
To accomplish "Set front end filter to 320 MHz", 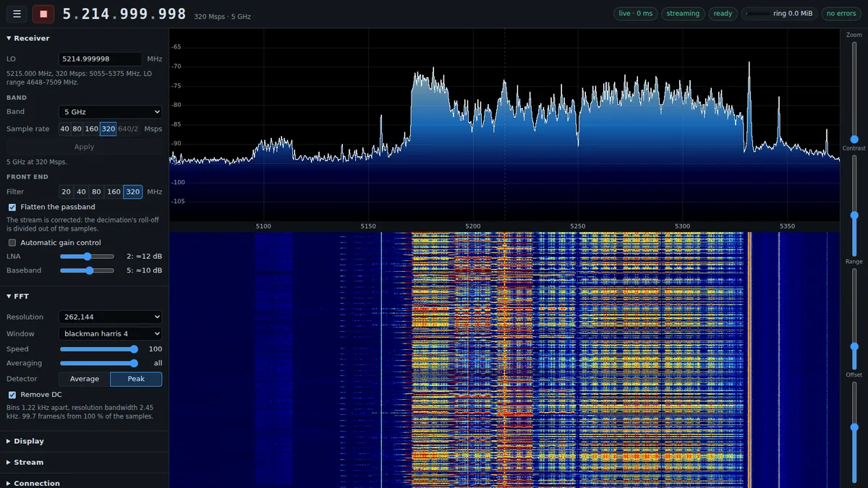I will (x=132, y=192).
